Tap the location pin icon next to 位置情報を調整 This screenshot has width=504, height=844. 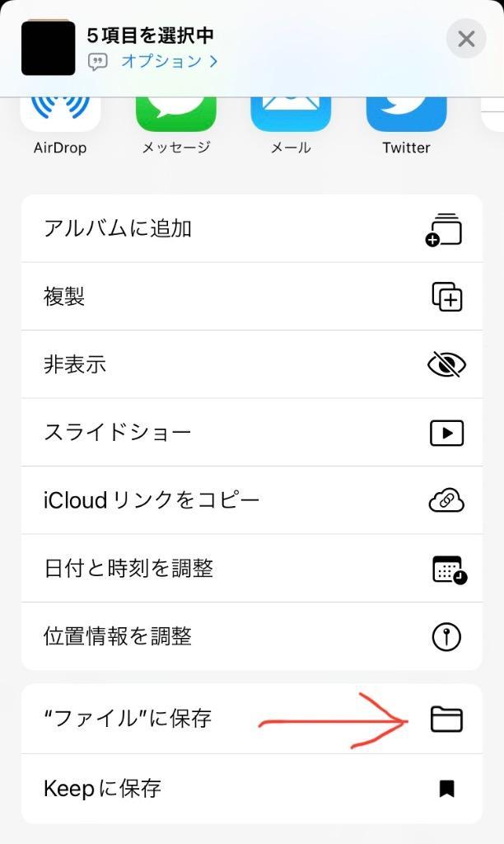click(x=446, y=636)
